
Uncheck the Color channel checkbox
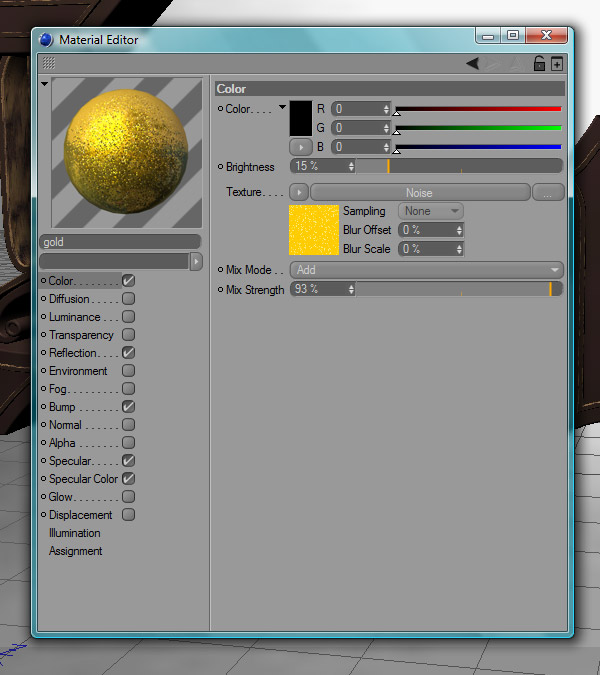coord(128,281)
